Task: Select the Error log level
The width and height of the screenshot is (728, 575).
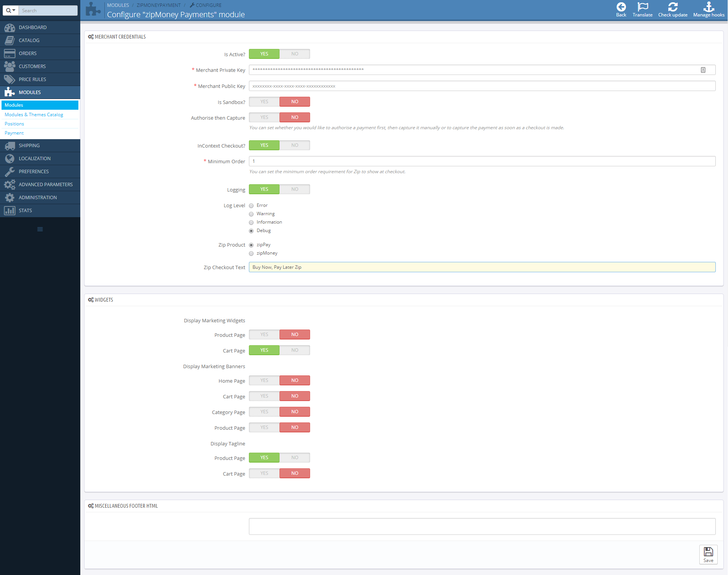Action: [x=251, y=206]
